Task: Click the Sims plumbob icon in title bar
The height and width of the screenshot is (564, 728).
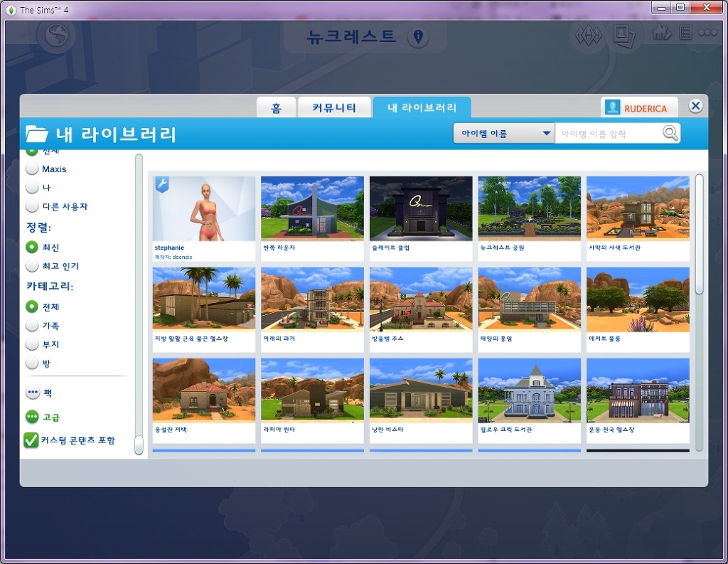Action: pos(11,10)
